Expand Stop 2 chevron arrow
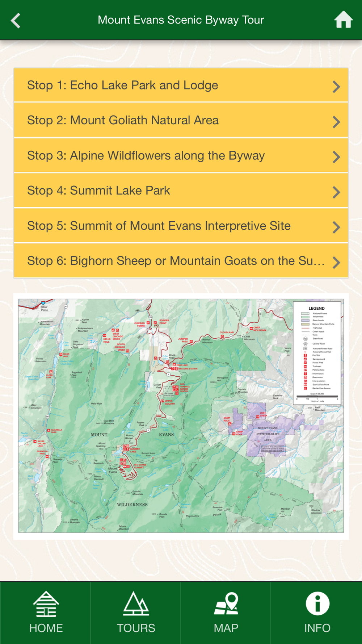This screenshot has height=644, width=362. coord(336,122)
